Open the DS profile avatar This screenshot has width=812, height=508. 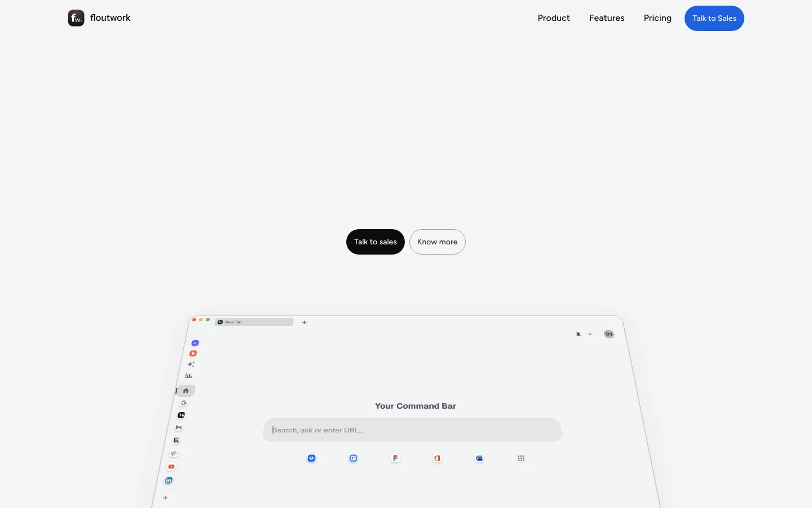pyautogui.click(x=609, y=334)
